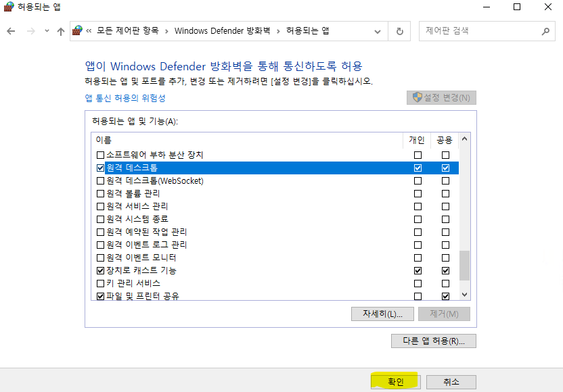Open Windows Defender 방화벽 breadcrumb
Image resolution: width=563 pixels, height=392 pixels.
point(222,31)
